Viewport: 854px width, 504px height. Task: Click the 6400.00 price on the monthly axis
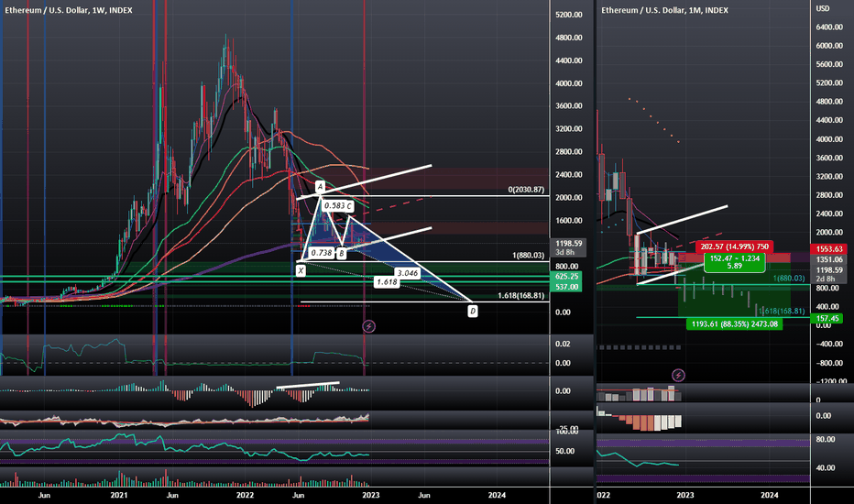pyautogui.click(x=829, y=27)
